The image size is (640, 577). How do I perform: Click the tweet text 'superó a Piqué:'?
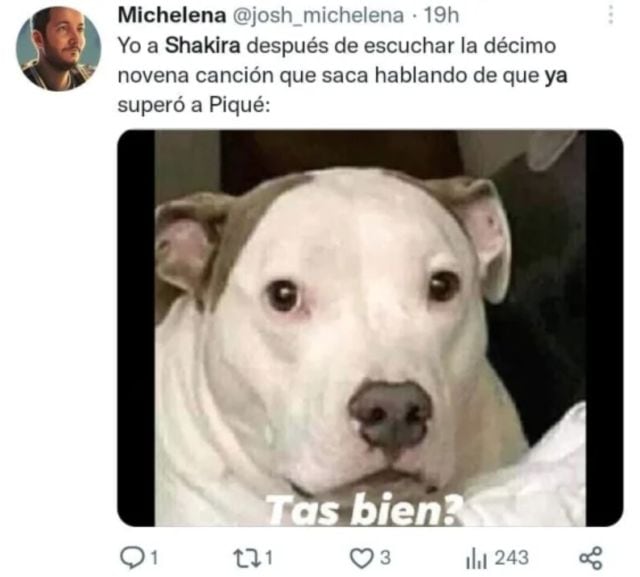click(x=194, y=105)
